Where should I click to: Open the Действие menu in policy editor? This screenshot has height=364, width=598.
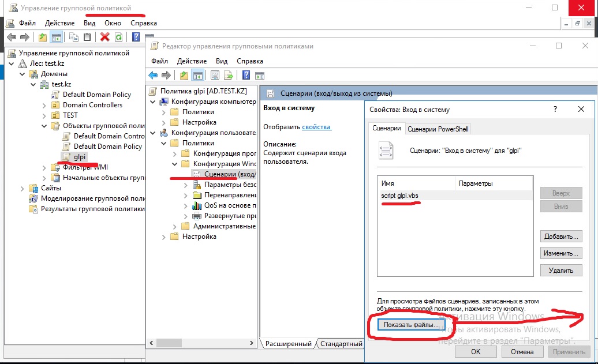pos(191,61)
